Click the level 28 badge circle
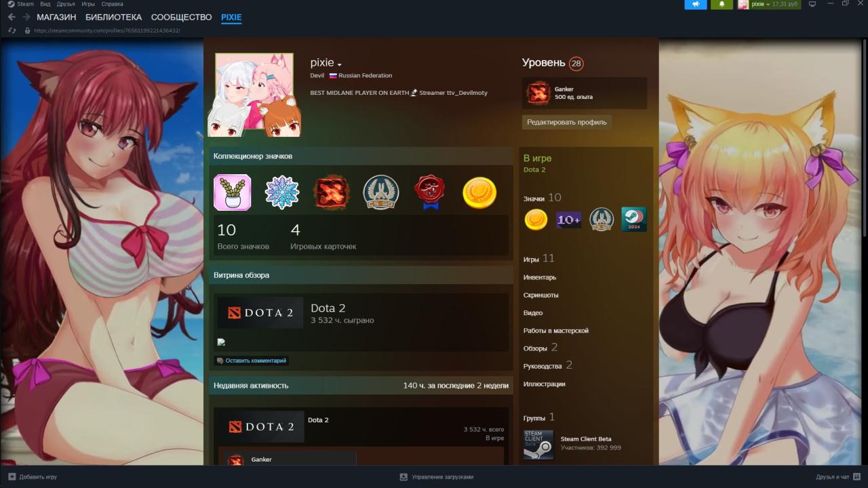Screen dimensions: 868x488 click(x=576, y=64)
